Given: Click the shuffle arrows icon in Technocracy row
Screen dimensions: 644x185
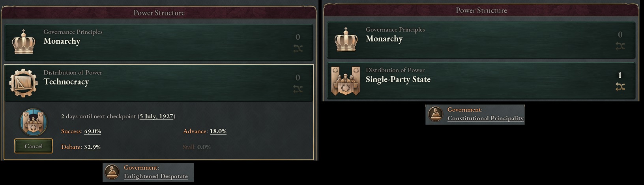Looking at the screenshot, I should coord(298,90).
